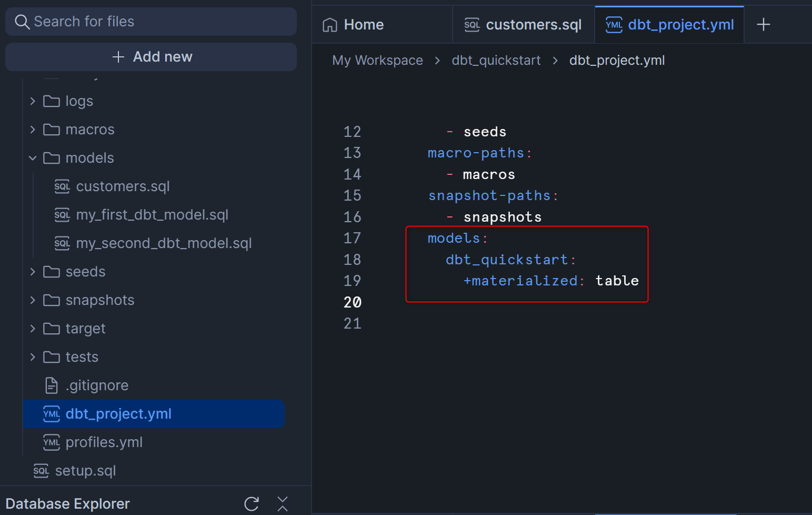This screenshot has height=515, width=812.
Task: Go to dbt_quickstart in the breadcrumb
Action: click(x=496, y=61)
